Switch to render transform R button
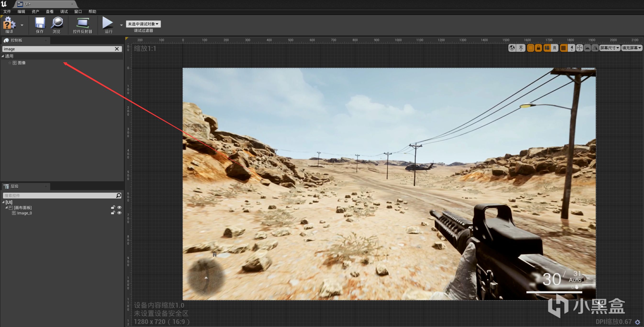This screenshot has height=327, width=644. point(555,48)
